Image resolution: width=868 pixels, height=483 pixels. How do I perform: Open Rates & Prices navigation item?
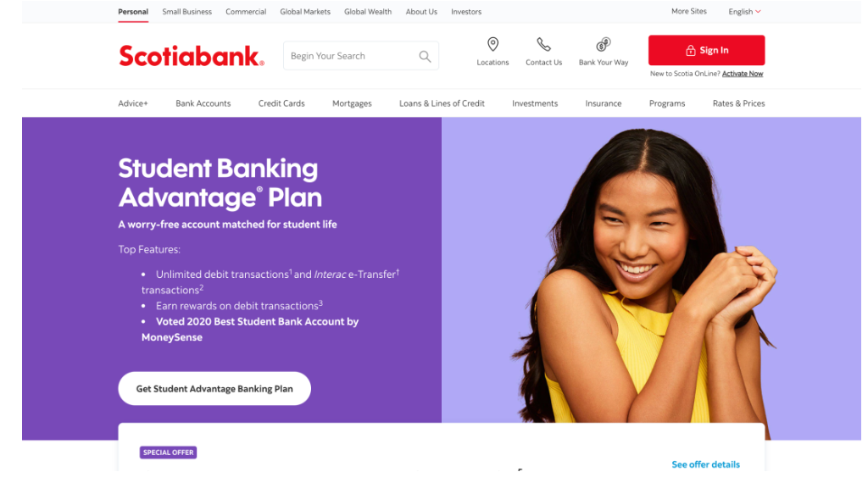pyautogui.click(x=738, y=103)
